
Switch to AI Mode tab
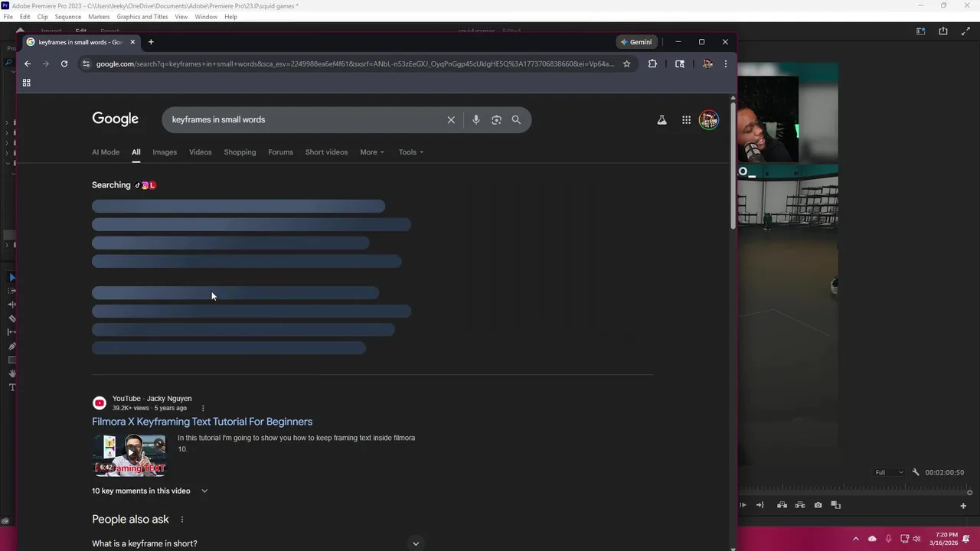point(106,152)
